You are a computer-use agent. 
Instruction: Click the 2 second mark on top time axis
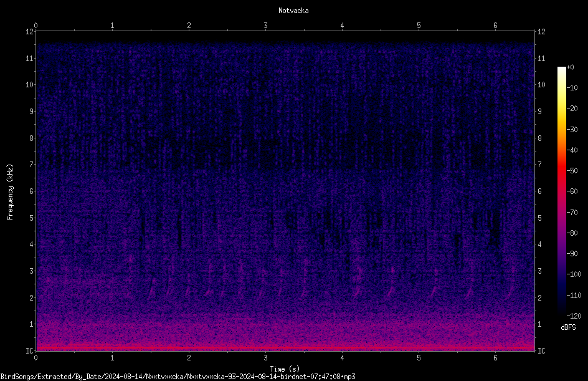189,26
